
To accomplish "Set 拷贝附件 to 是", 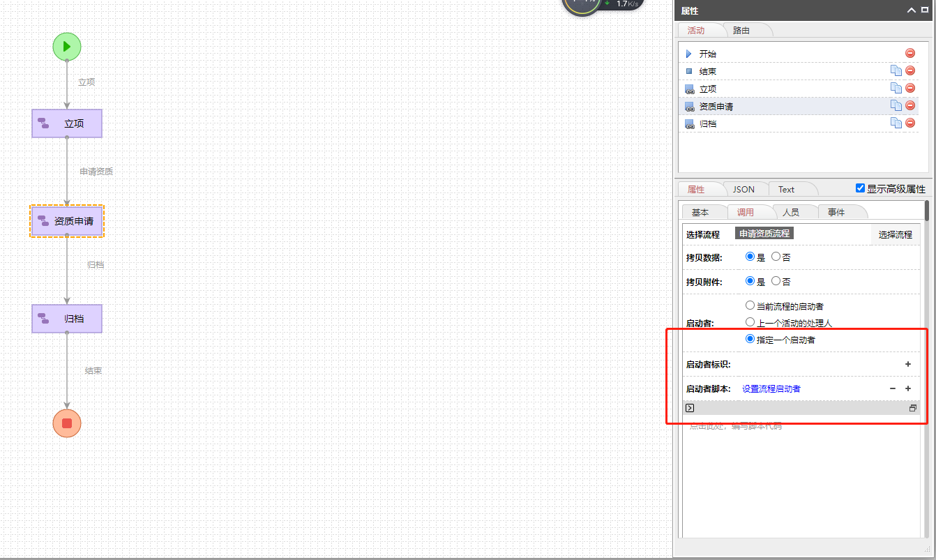I will click(750, 281).
